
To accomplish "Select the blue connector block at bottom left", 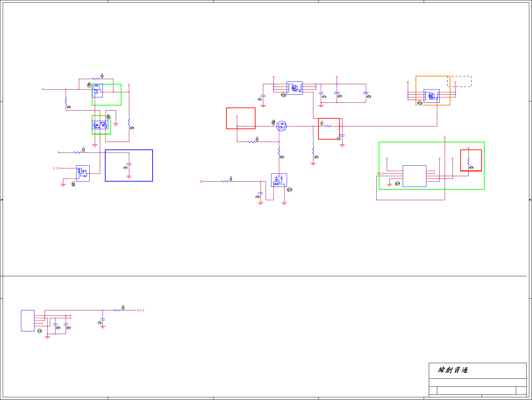I will point(28,321).
